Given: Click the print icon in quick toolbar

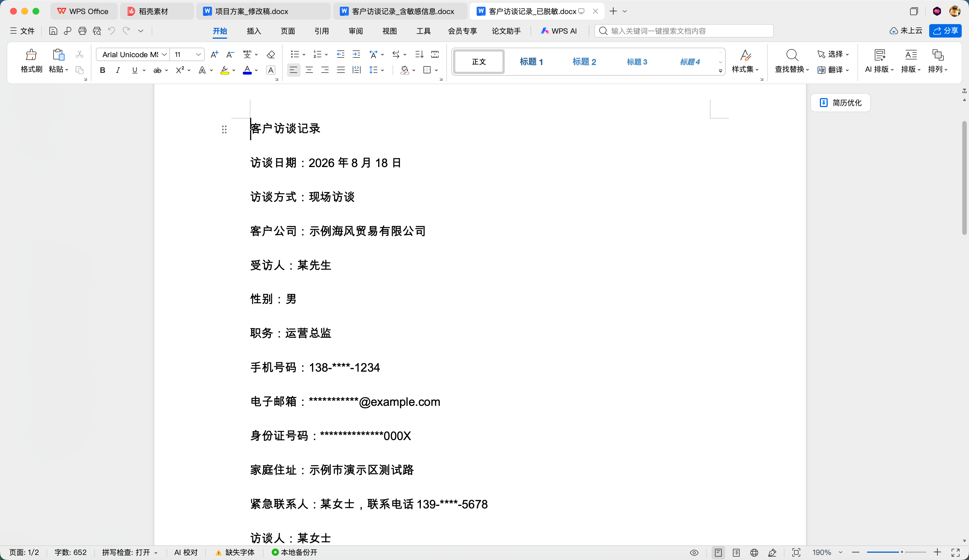Looking at the screenshot, I should click(x=82, y=31).
